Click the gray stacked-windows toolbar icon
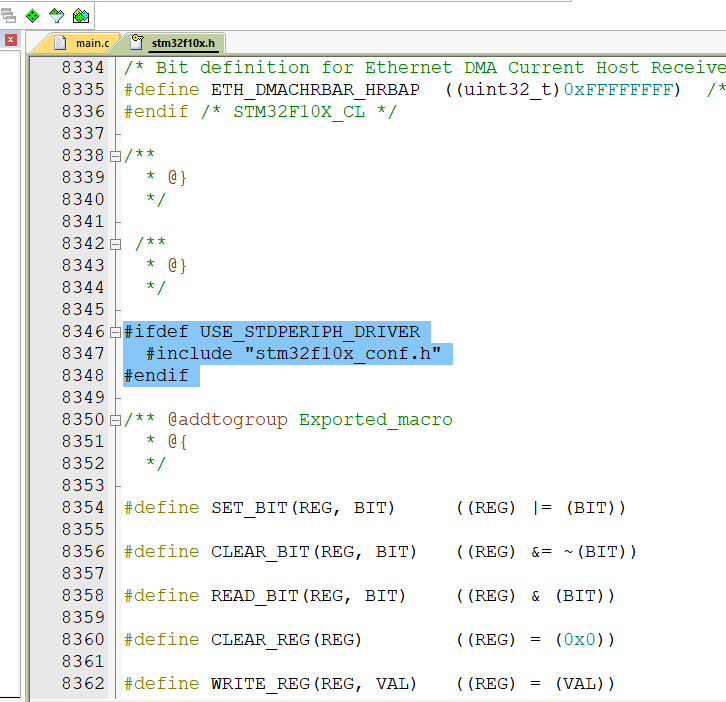The height and width of the screenshot is (702, 726). pyautogui.click(x=8, y=16)
